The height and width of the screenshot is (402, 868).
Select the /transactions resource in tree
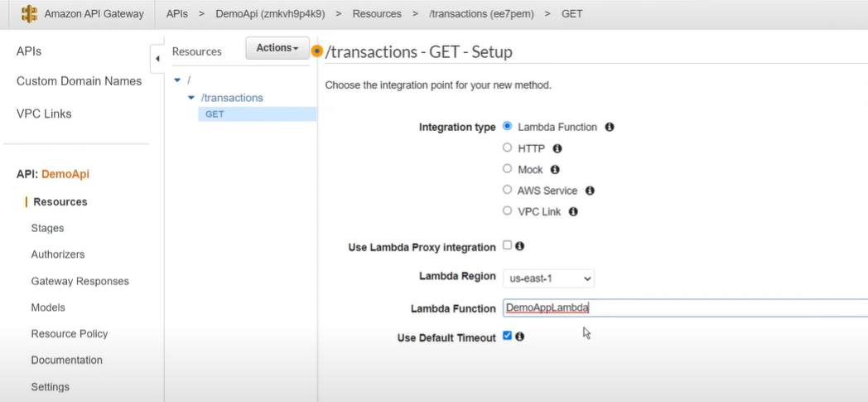tap(232, 98)
